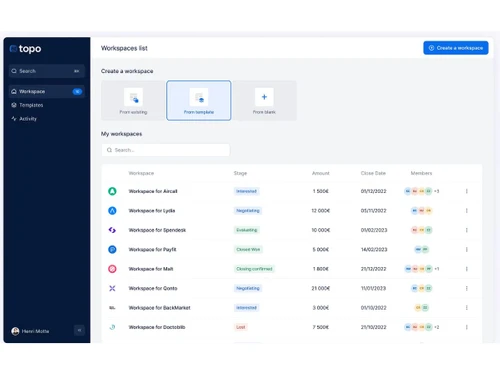Click the Create a workspace button

pos(456,48)
